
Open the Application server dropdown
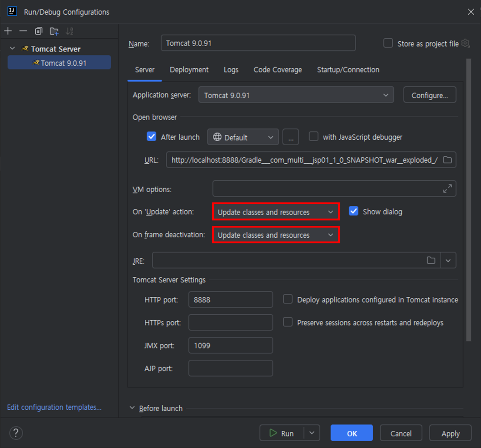(x=296, y=95)
